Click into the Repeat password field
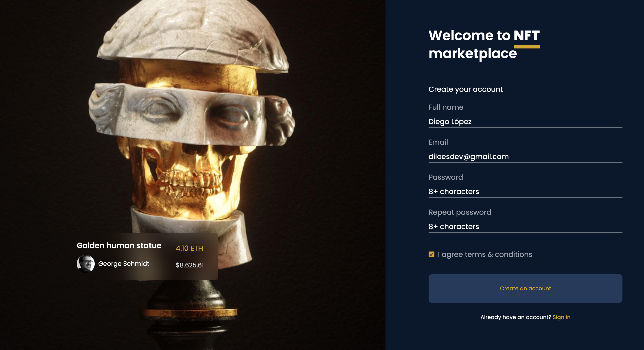This screenshot has width=644, height=350. click(525, 227)
